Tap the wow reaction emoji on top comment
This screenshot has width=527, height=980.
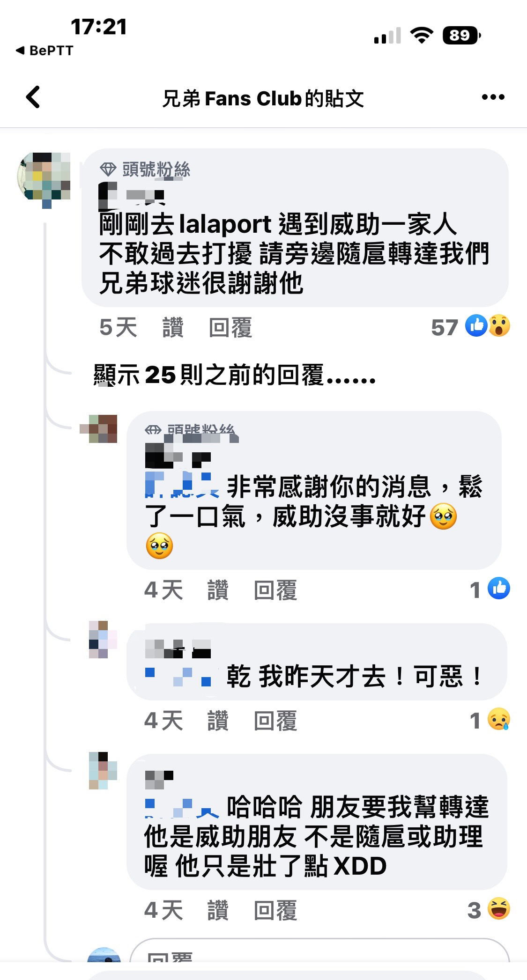click(499, 326)
